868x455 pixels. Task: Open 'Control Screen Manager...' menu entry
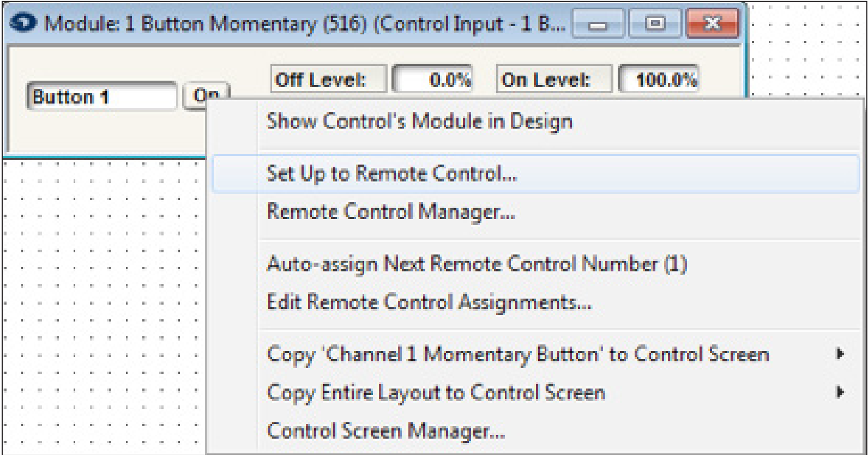385,431
